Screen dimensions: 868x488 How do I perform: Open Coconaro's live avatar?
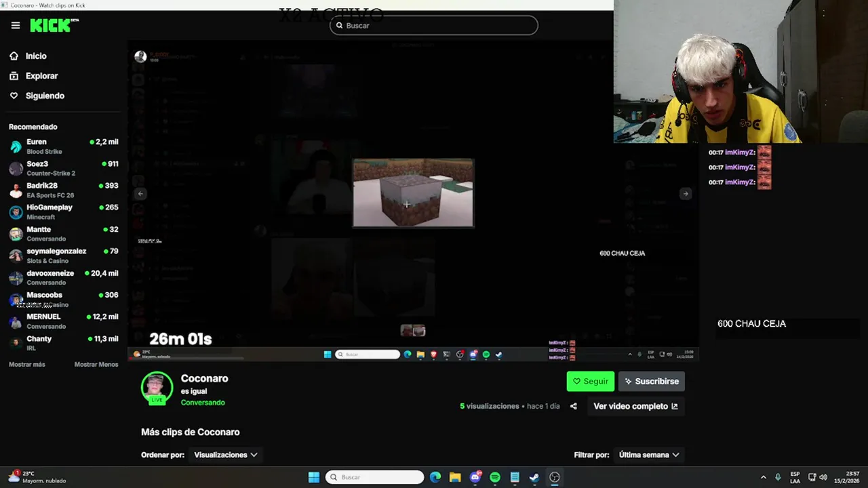tap(157, 388)
